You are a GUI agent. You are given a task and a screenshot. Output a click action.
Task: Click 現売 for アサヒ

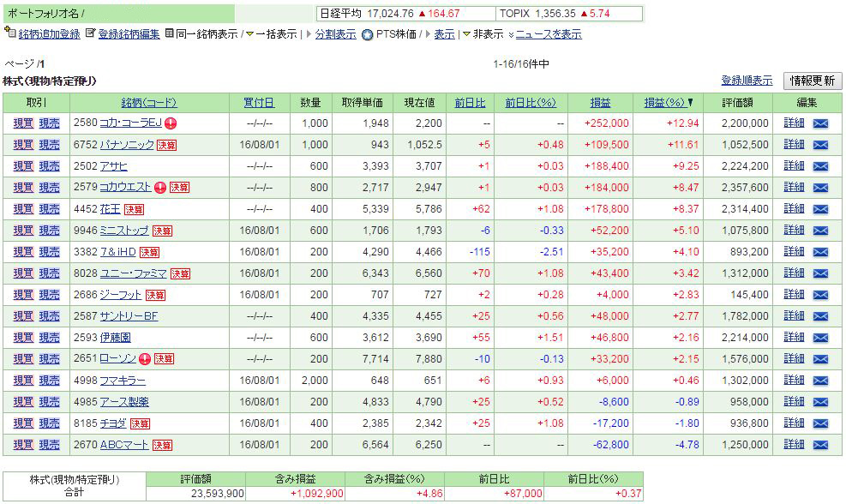(49, 166)
